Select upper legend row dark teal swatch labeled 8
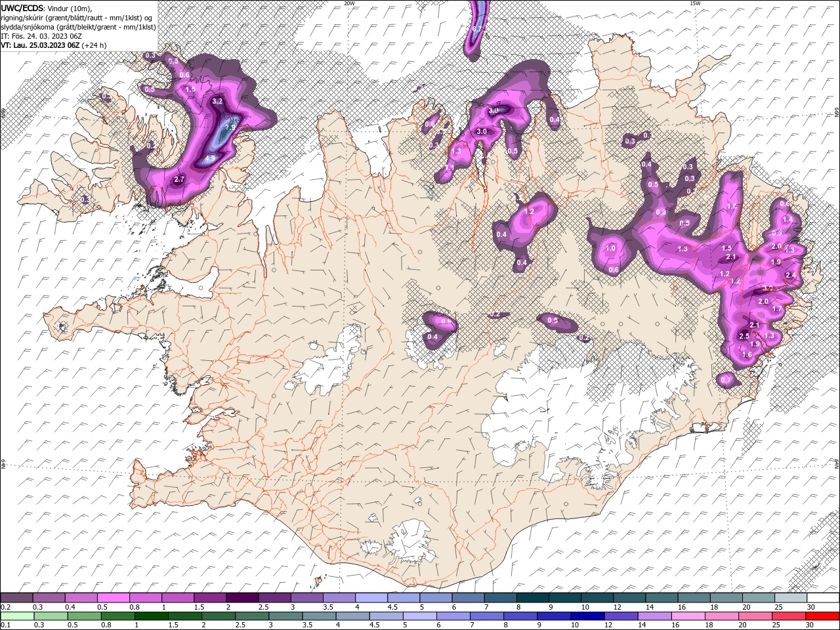 tap(533, 598)
